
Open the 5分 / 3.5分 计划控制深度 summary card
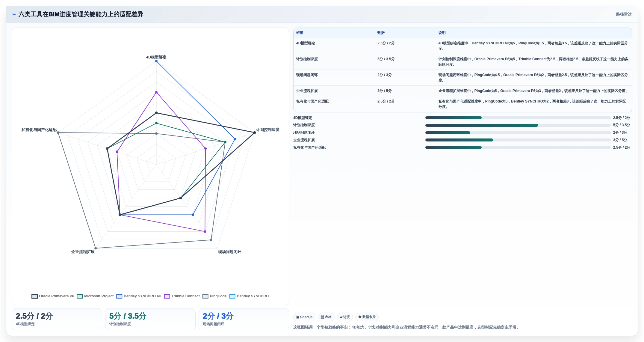point(150,319)
